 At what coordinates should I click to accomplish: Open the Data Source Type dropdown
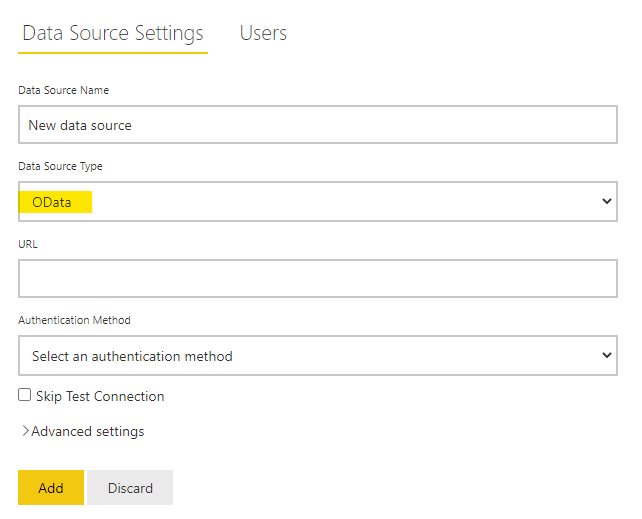[318, 201]
